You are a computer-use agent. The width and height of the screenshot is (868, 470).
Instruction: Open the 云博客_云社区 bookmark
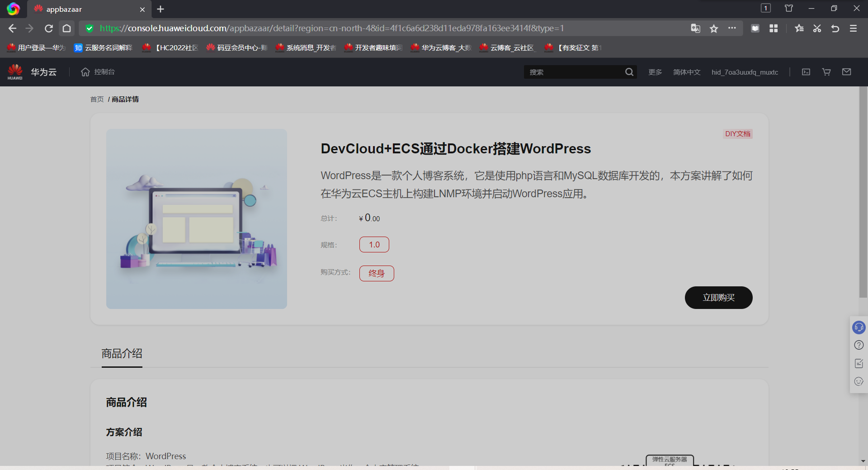(x=508, y=47)
